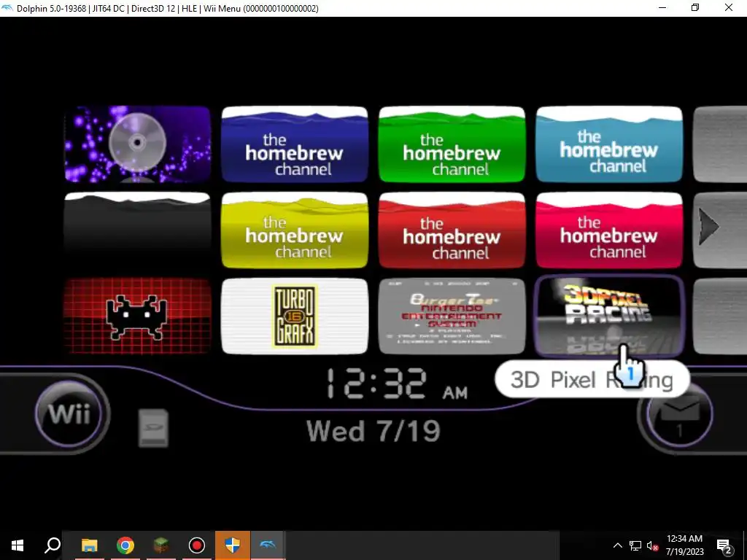This screenshot has height=560, width=747.
Task: Launch the space invader channel
Action: [x=138, y=316]
